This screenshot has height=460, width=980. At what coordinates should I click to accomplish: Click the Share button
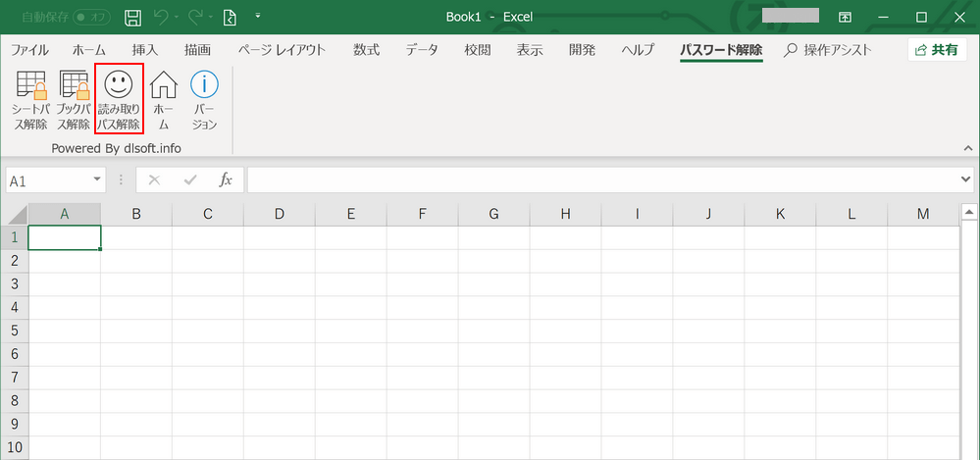tap(937, 50)
